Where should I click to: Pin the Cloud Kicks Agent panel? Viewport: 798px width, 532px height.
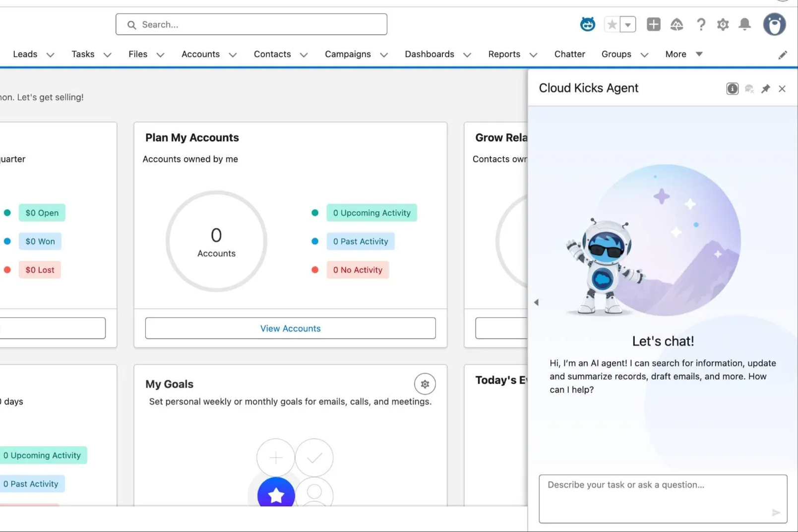tap(766, 89)
